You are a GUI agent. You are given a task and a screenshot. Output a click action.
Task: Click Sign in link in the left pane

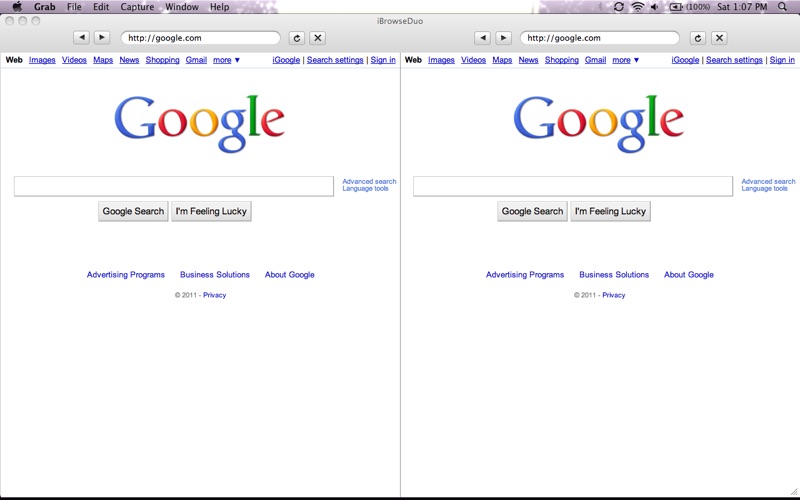[x=383, y=60]
